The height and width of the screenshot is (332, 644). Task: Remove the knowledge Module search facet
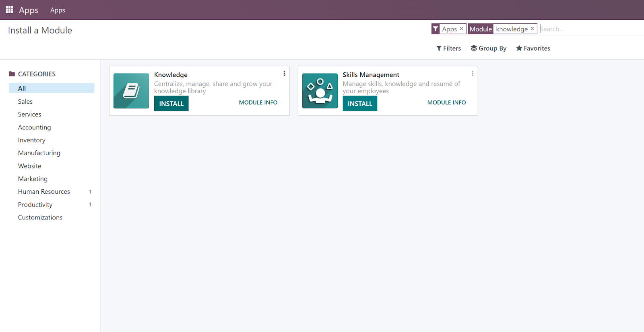[x=532, y=29]
